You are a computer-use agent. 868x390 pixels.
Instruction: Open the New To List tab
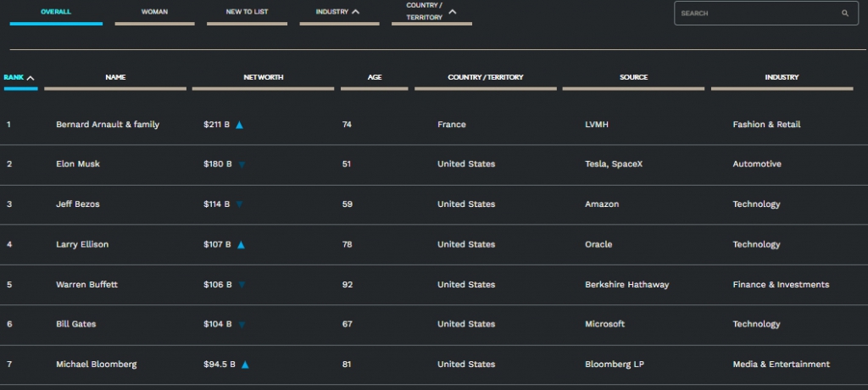pyautogui.click(x=247, y=12)
